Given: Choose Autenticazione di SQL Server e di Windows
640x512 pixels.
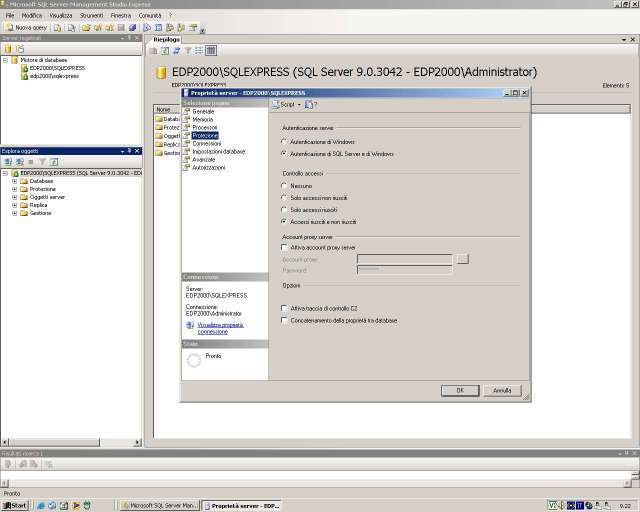Looking at the screenshot, I should tap(284, 154).
